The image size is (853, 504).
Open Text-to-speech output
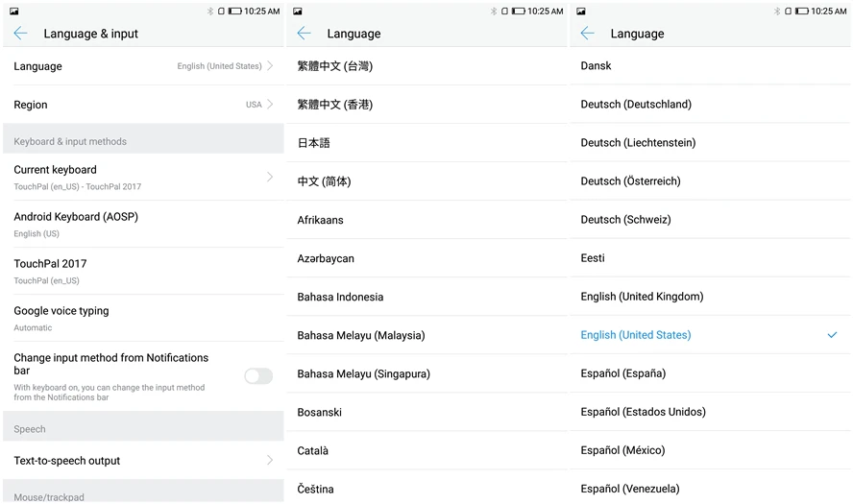[143, 460]
